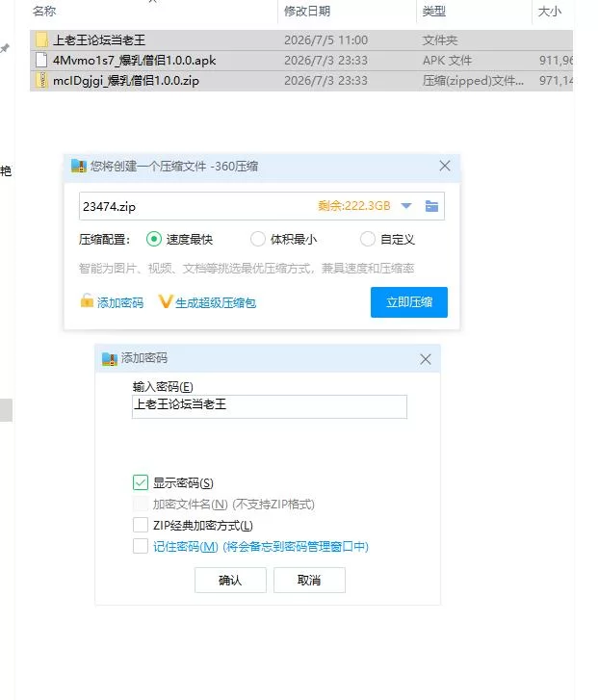
Task: Select the file 4Mvmo1s7_爆乳僧侣1.0.0.apk
Action: click(x=301, y=61)
